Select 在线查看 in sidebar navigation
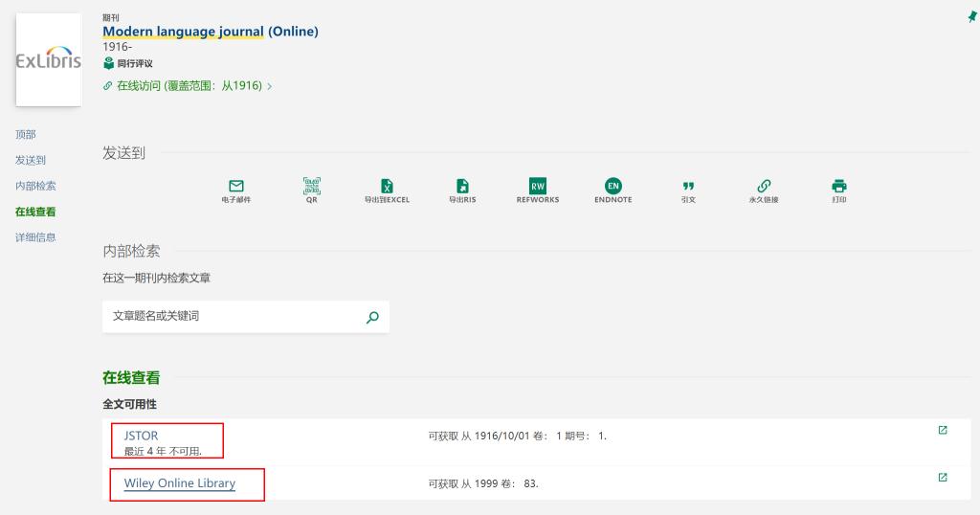 point(35,212)
